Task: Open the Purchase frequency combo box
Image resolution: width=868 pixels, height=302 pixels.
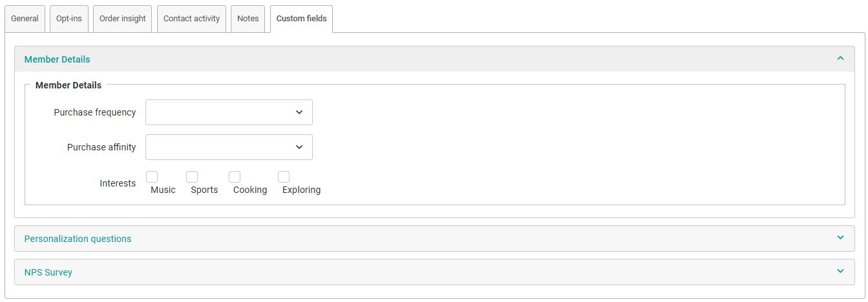Action: coord(220,112)
